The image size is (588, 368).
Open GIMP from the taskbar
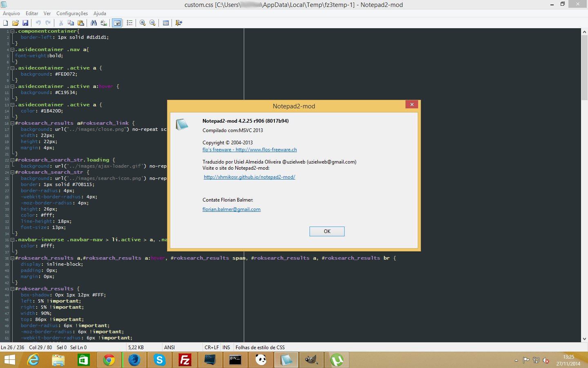click(311, 360)
